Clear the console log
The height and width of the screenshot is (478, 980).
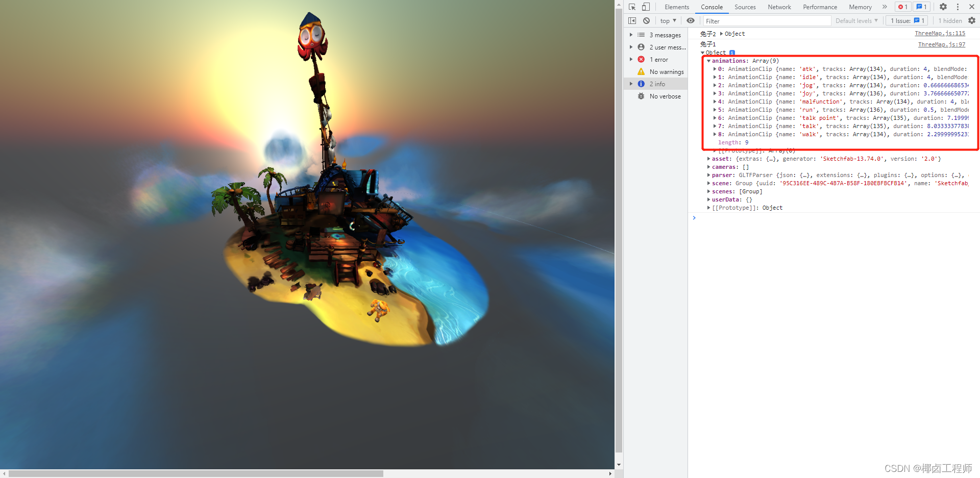pos(646,20)
